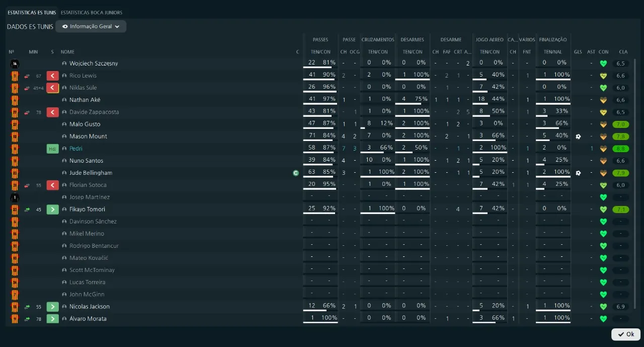The width and height of the screenshot is (644, 347).
Task: Open Scott McTominay's profile
Action: point(92,270)
